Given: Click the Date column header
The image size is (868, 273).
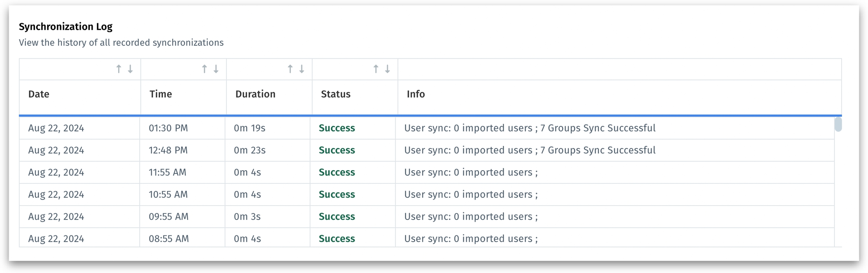Looking at the screenshot, I should [x=39, y=94].
